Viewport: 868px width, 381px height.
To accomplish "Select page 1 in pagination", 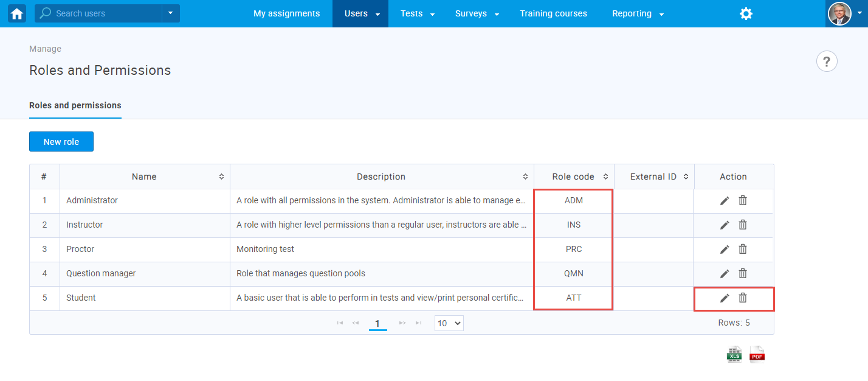I will [377, 324].
